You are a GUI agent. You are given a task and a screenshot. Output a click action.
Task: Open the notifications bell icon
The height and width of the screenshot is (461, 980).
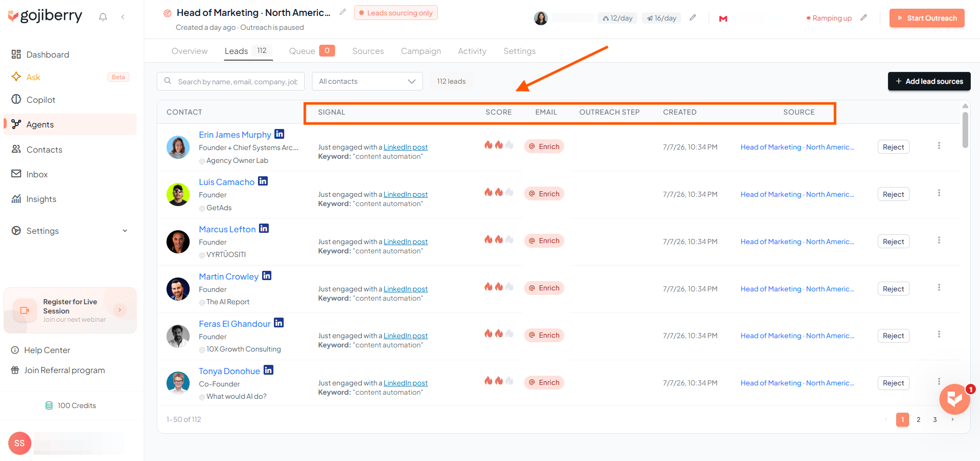(103, 17)
